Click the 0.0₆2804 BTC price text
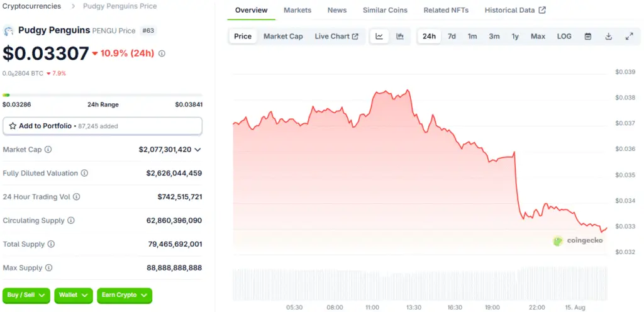 pos(23,74)
